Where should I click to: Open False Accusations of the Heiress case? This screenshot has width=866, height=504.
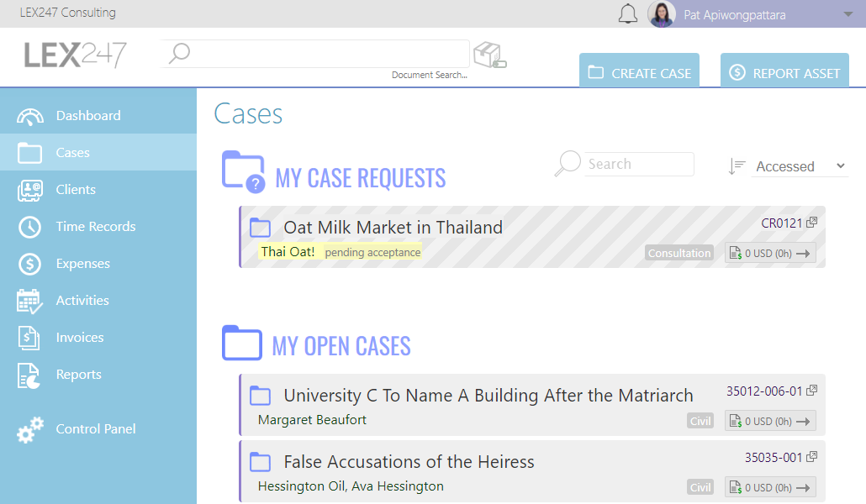409,461
